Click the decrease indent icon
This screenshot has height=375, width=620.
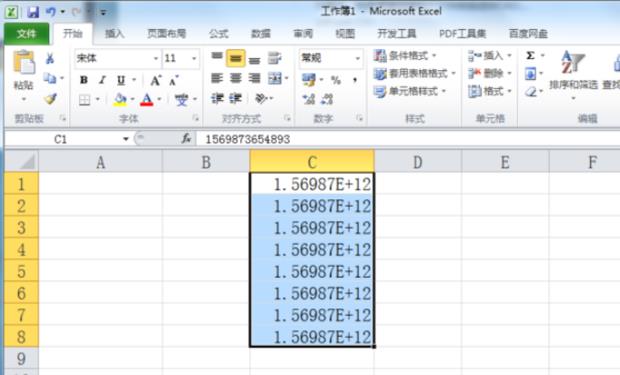click(x=217, y=98)
